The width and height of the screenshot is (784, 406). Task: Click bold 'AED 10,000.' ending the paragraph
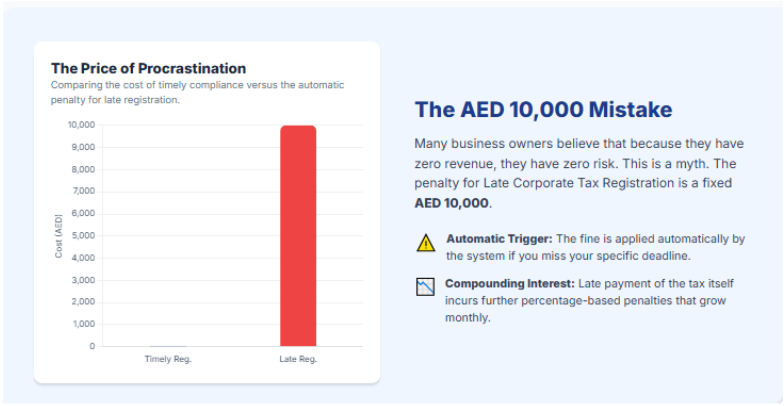pos(453,202)
